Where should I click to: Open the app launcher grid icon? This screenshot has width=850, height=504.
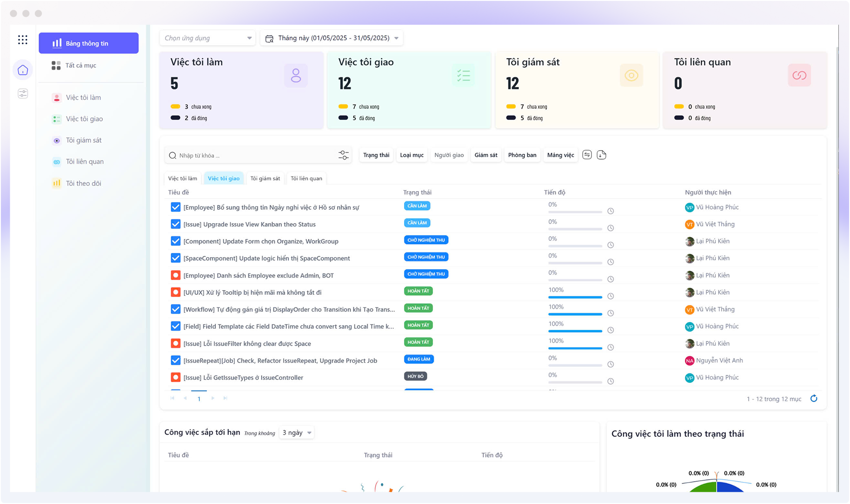pyautogui.click(x=22, y=40)
